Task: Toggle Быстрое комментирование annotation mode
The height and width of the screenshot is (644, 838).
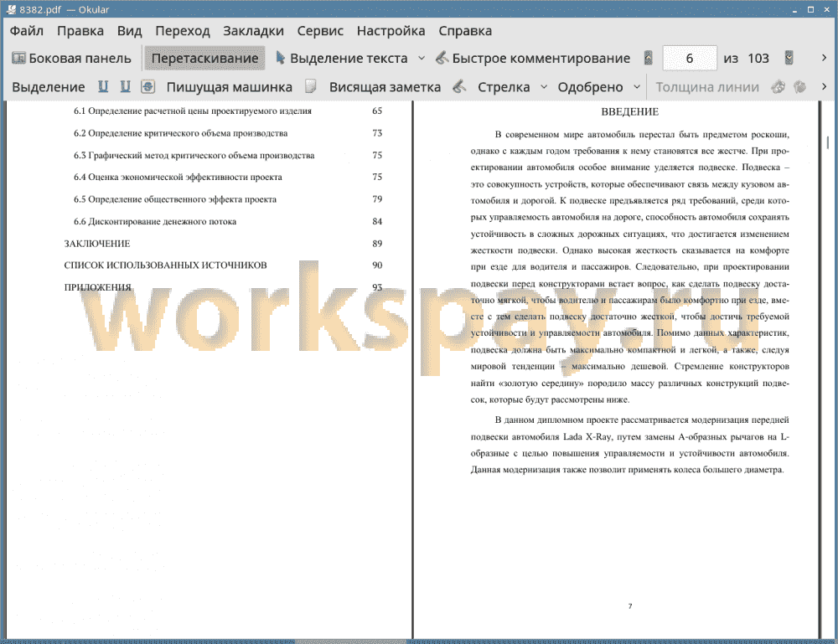Action: [x=533, y=59]
